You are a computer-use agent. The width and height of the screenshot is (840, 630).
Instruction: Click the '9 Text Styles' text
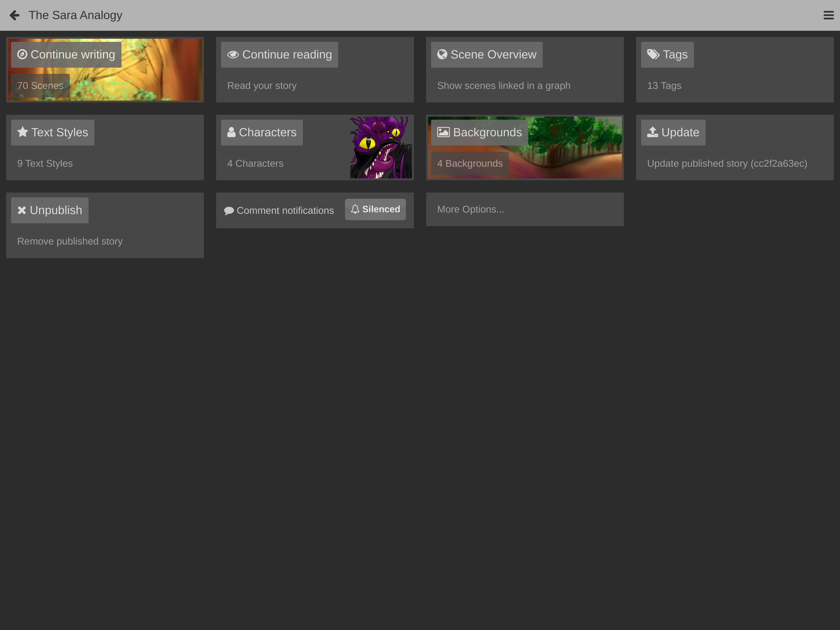click(x=45, y=163)
